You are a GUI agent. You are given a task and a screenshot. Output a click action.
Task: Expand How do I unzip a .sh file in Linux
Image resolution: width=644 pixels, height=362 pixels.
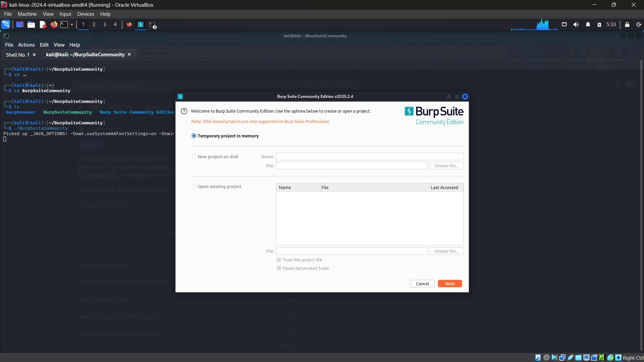pos(289,316)
